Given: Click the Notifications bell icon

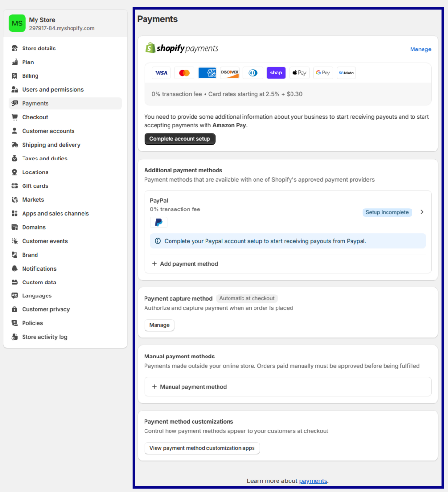Looking at the screenshot, I should [x=14, y=269].
